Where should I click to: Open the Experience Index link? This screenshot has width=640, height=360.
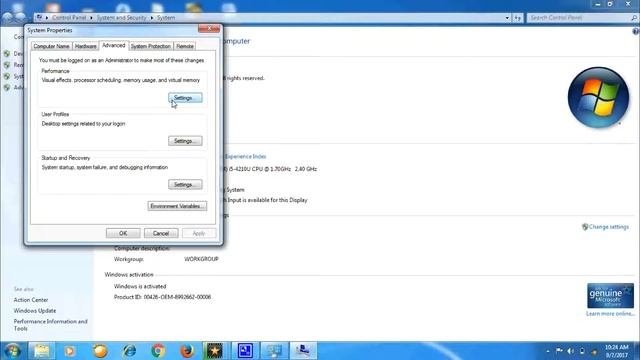coord(245,156)
